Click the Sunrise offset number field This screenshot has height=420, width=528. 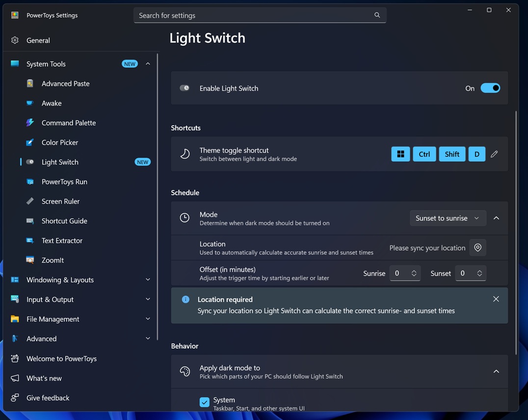(399, 273)
